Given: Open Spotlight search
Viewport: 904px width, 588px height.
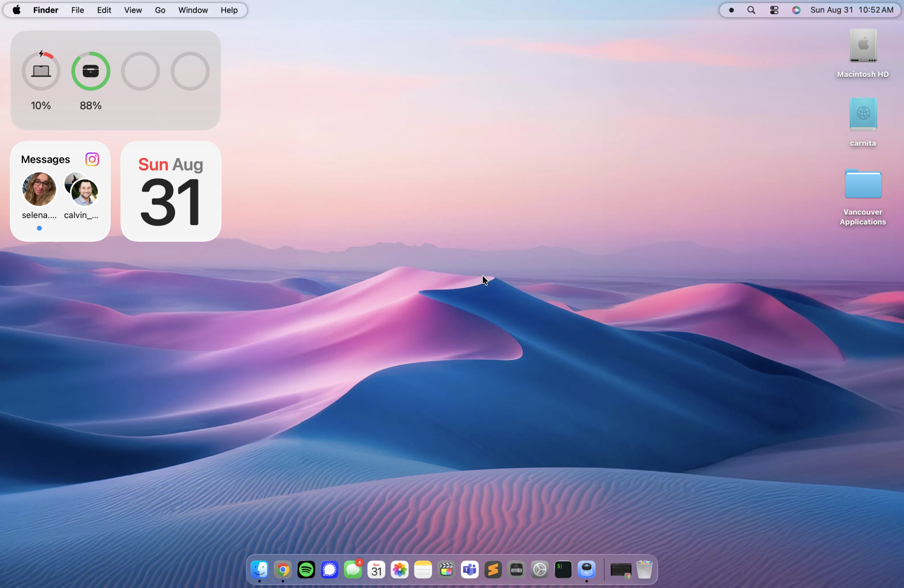Looking at the screenshot, I should 751,9.
